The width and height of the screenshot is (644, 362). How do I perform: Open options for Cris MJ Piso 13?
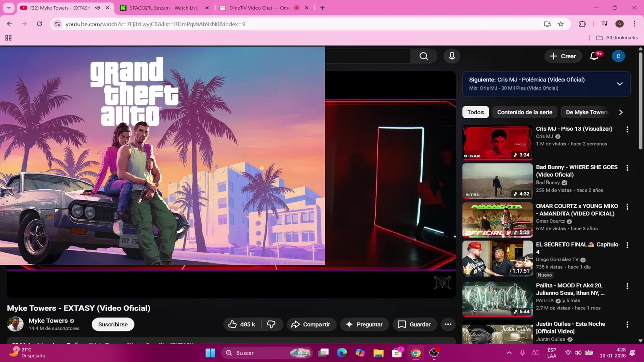(x=627, y=129)
